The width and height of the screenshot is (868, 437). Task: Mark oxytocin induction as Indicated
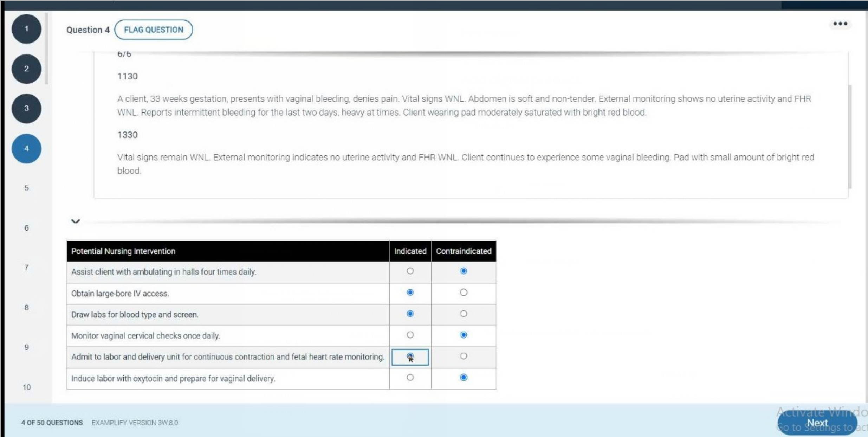[x=410, y=378]
